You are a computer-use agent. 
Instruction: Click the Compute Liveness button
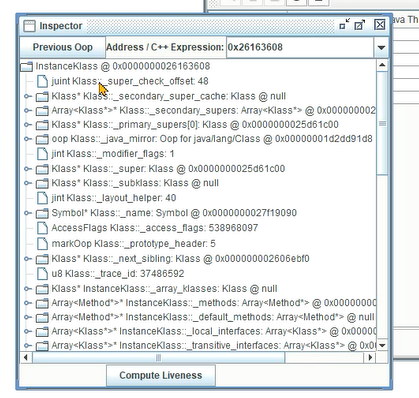tap(161, 375)
